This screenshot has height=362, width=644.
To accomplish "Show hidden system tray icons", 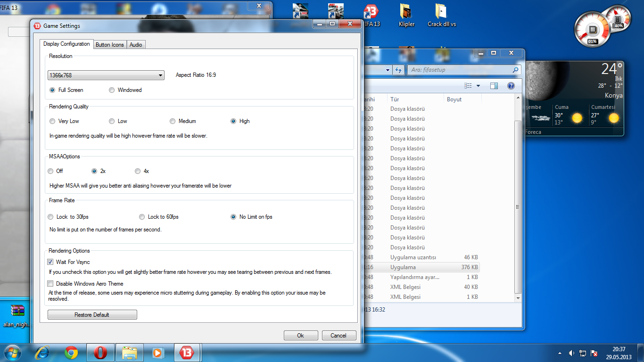I will (560, 353).
